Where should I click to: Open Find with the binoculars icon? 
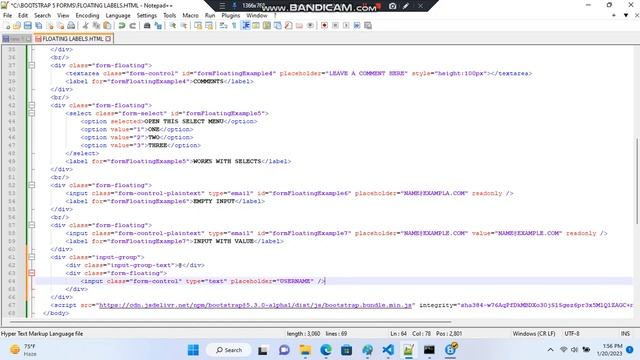147,25
